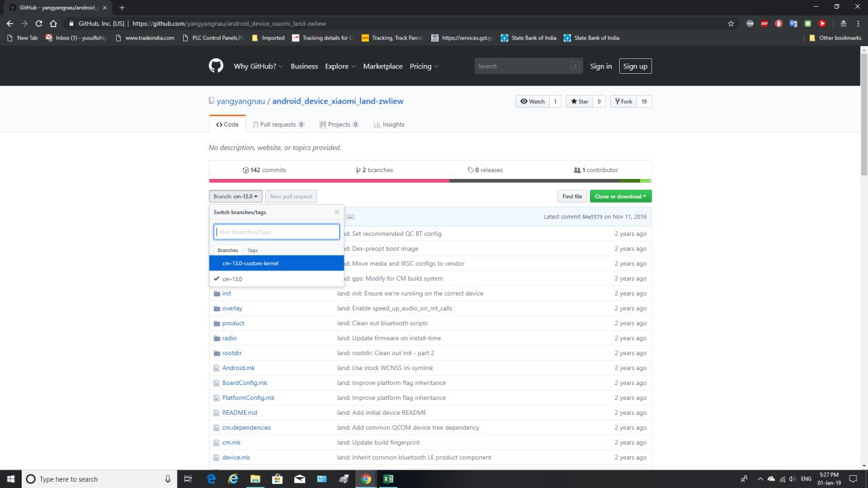The image size is (868, 488).
Task: Open the product folder
Action: (233, 323)
